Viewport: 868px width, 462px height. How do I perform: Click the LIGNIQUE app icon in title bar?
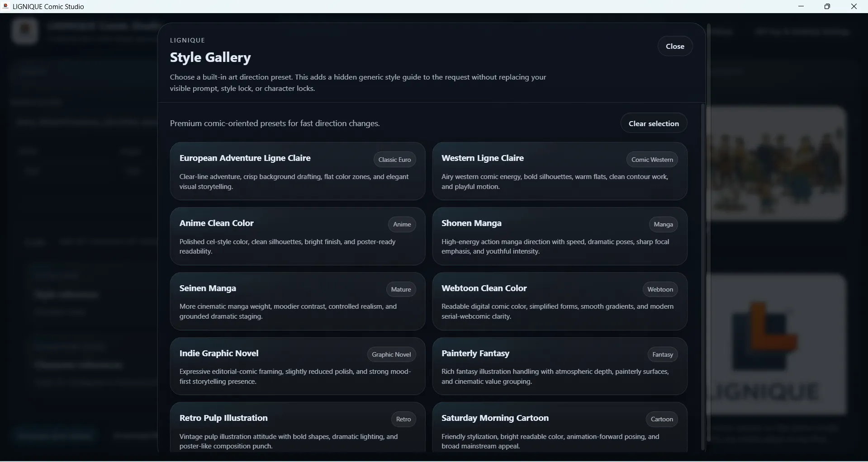[x=6, y=6]
